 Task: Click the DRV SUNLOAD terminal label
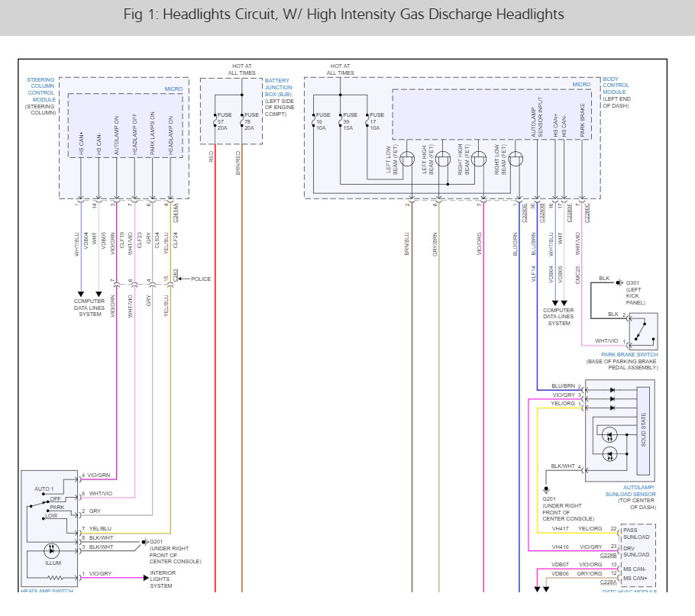click(636, 551)
